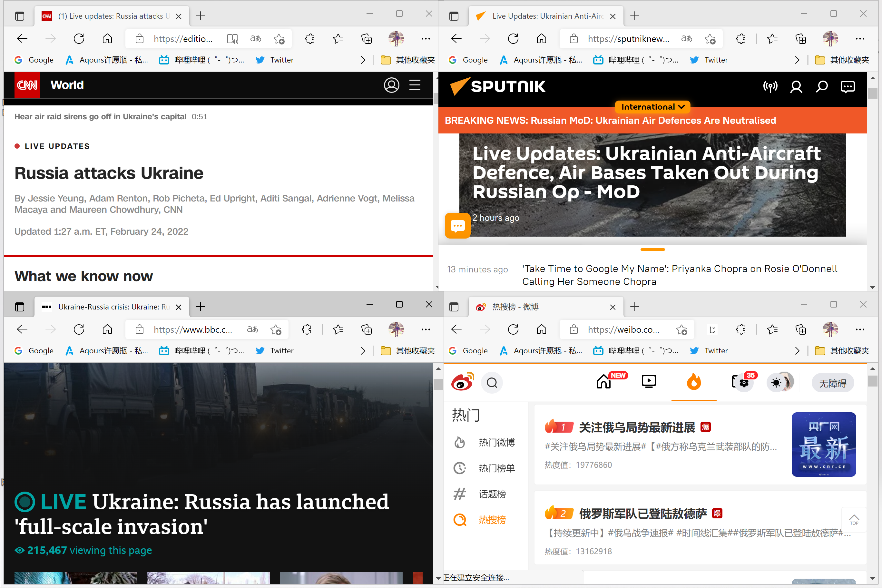The width and height of the screenshot is (882, 588).
Task: Expand the Sputnik International dropdown
Action: 652,107
